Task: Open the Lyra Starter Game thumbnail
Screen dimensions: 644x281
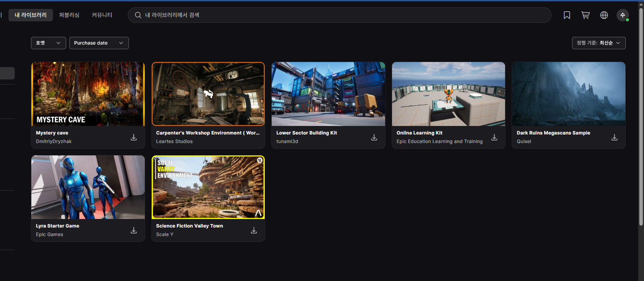Action: 88,187
